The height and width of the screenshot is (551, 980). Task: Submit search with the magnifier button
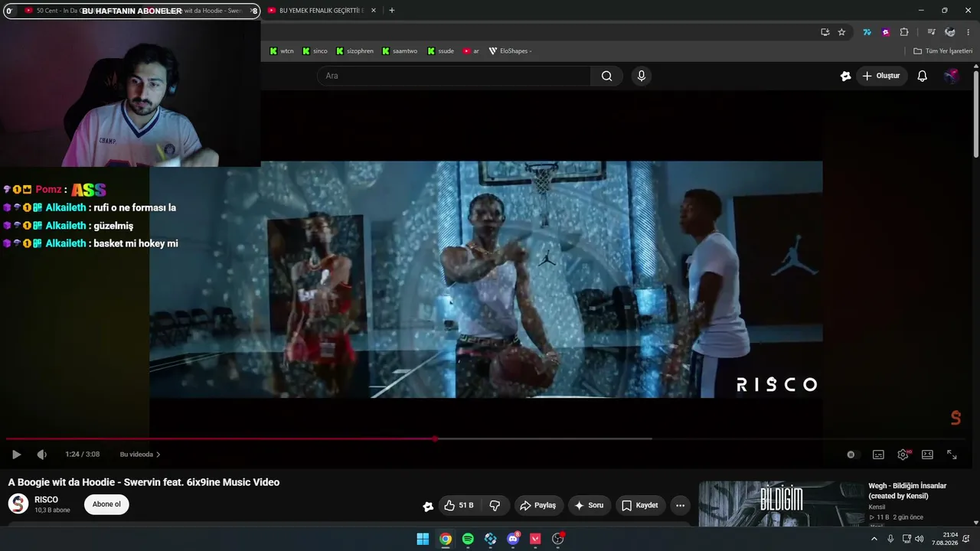click(606, 76)
